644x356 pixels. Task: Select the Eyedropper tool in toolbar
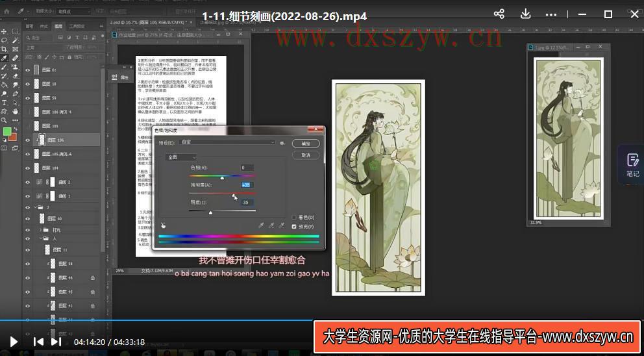5,58
